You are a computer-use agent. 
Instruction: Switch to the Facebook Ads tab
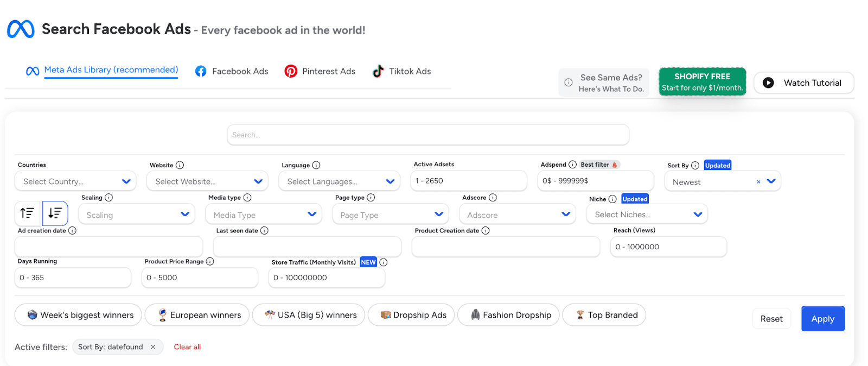(232, 71)
